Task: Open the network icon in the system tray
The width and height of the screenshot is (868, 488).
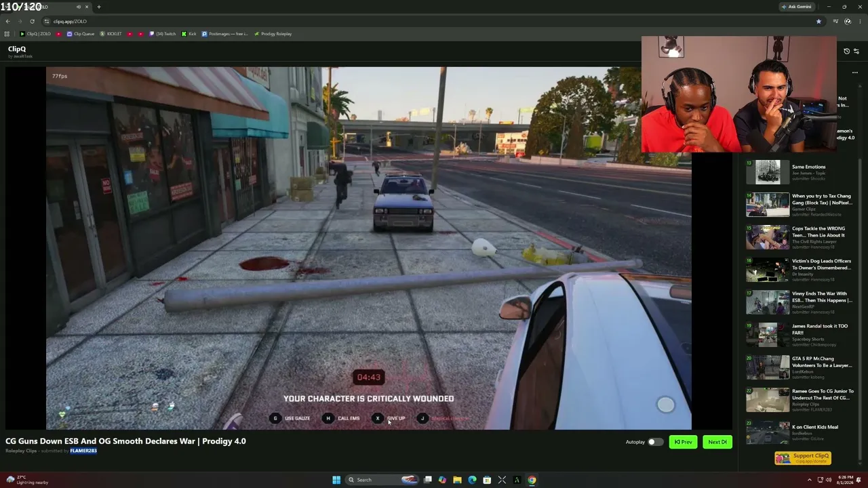Action: 820,480
